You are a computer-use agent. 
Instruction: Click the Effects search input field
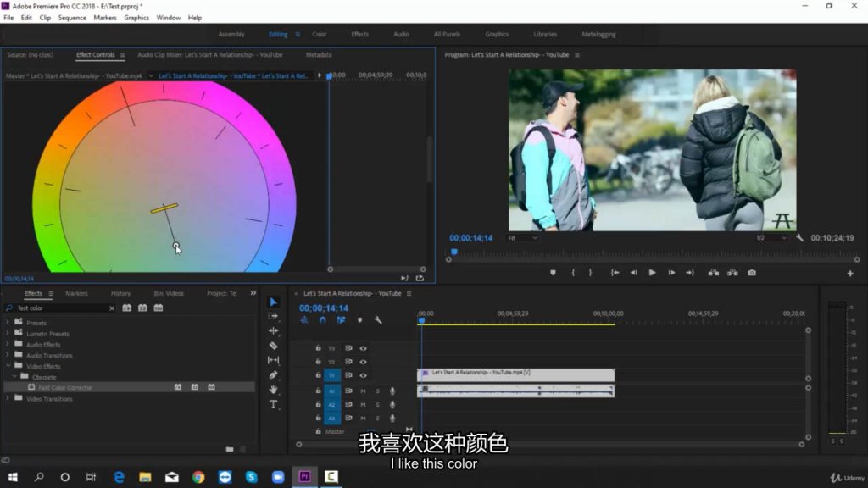pos(62,308)
